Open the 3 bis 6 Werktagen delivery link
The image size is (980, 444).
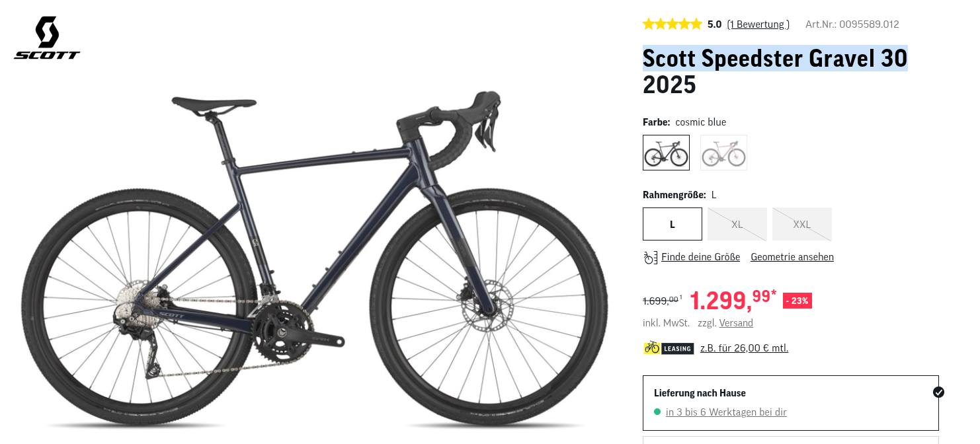[x=726, y=412]
